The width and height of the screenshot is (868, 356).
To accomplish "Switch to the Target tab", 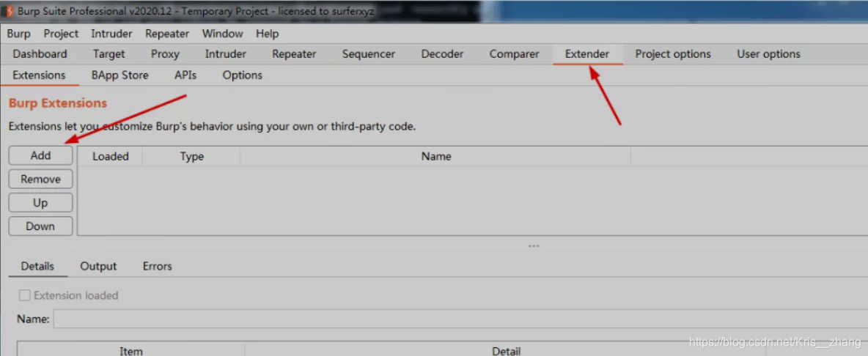I will point(109,54).
